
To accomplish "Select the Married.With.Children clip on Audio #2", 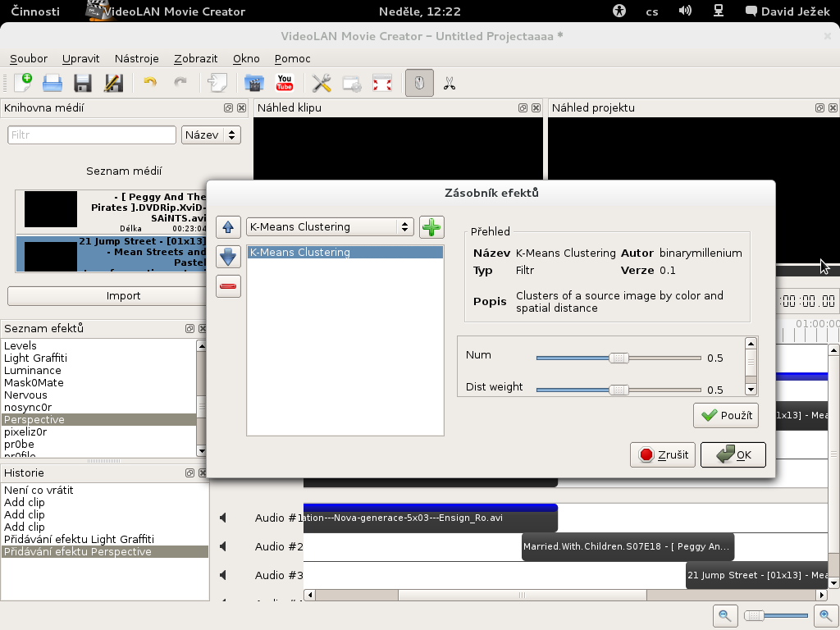I will pyautogui.click(x=628, y=547).
